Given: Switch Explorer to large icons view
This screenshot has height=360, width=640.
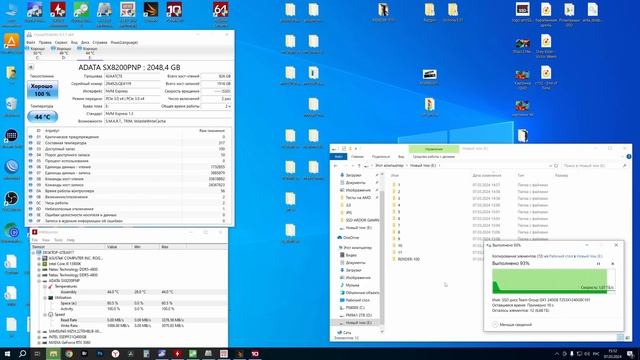Looking at the screenshot, I should [x=627, y=337].
